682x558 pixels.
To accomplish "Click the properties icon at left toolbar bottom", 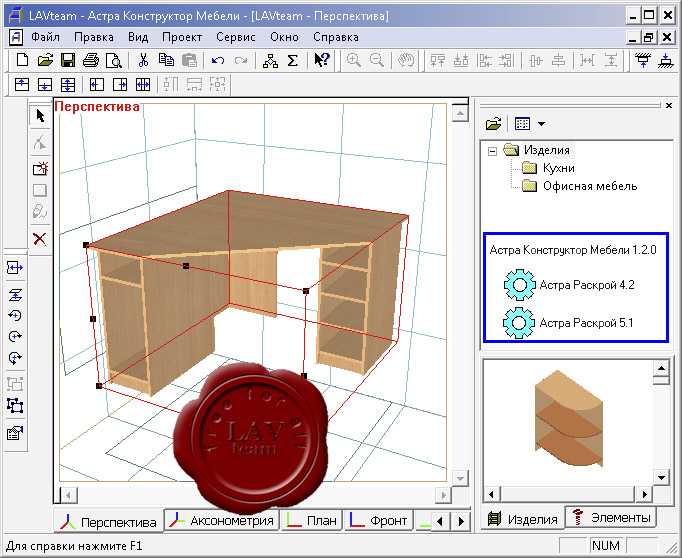I will [15, 432].
